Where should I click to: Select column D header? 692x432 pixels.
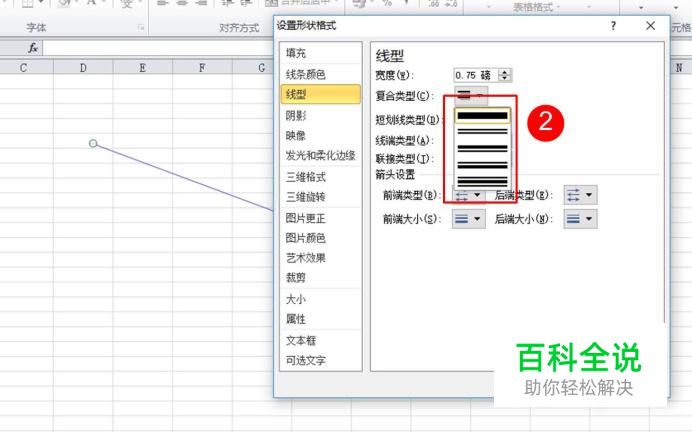pos(83,68)
